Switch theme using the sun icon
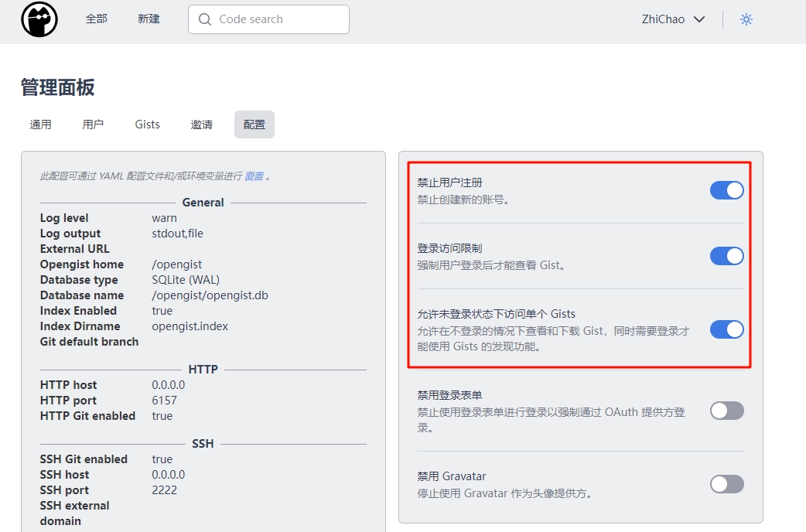Screen dimensions: 806x532 (746, 19)
